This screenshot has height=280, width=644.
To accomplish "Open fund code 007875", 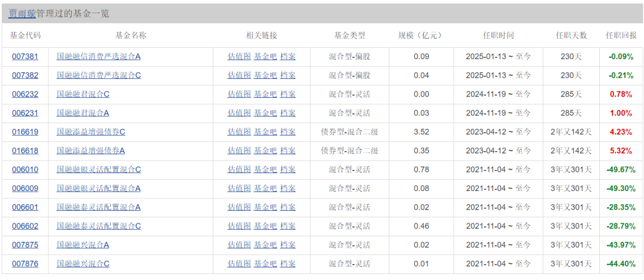I will (25, 245).
